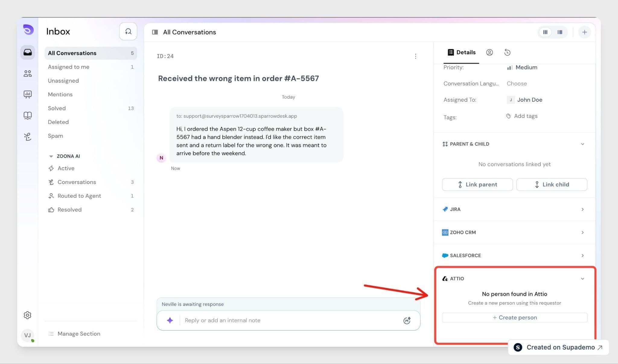Open the conversation three-dot menu
Viewport: 618px width, 364px height.
click(x=416, y=56)
